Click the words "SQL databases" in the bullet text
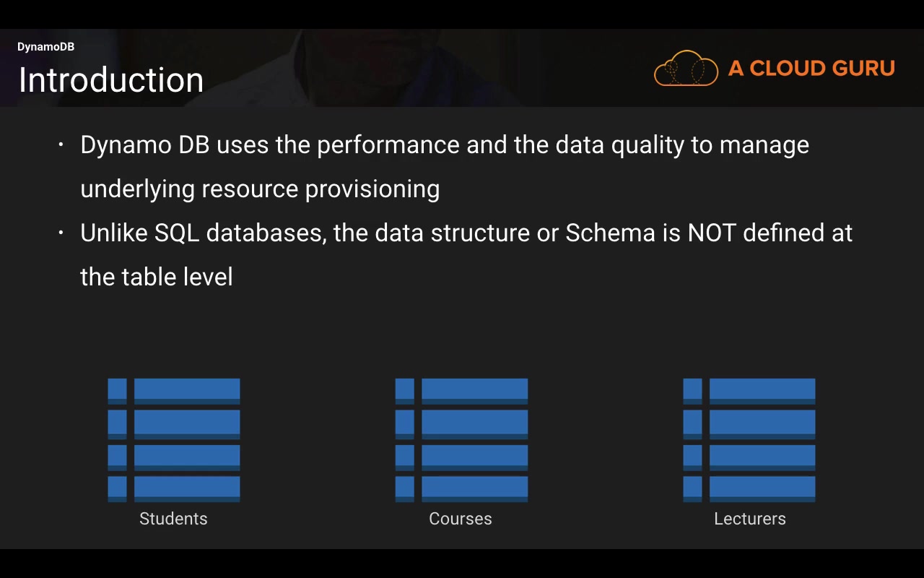The height and width of the screenshot is (578, 924). (238, 233)
